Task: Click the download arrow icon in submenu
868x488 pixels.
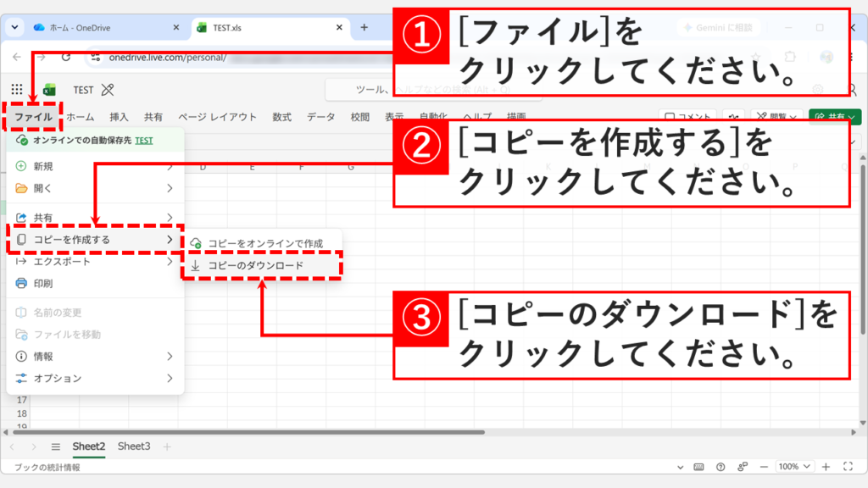Action: 196,265
